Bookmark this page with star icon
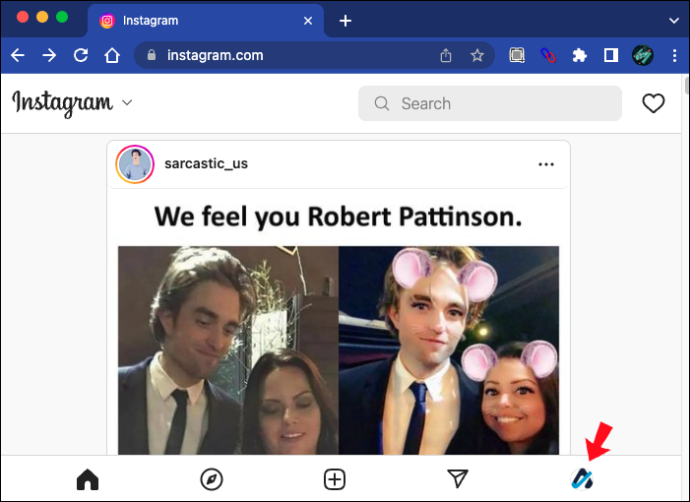The width and height of the screenshot is (690, 502). [477, 55]
